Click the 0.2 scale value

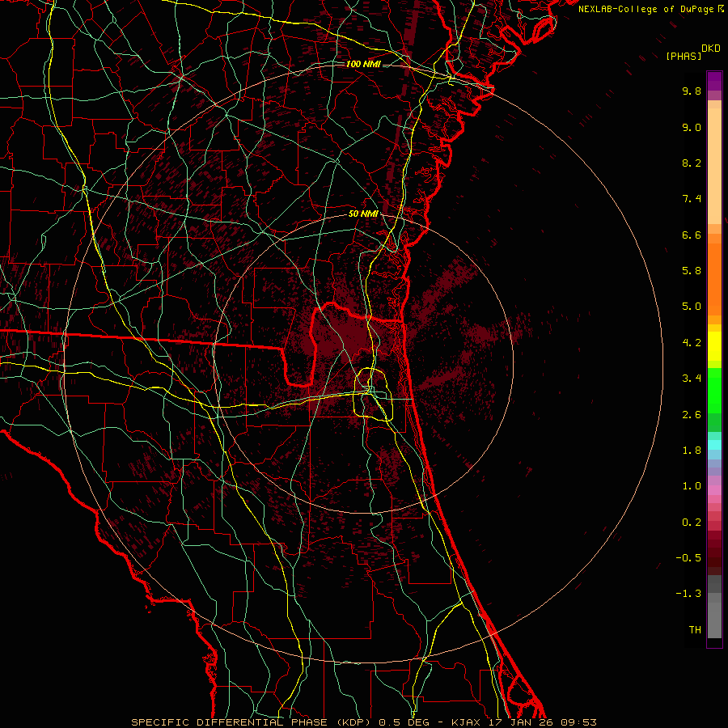tap(692, 523)
